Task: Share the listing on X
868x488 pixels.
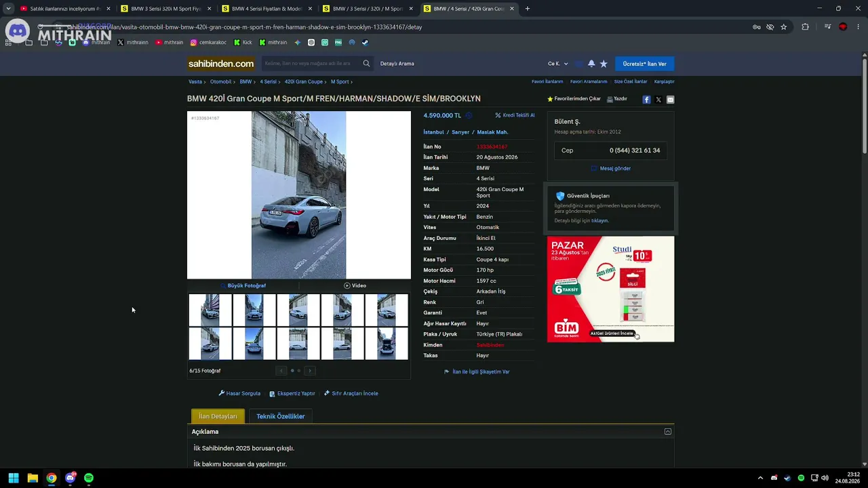Action: (658, 100)
